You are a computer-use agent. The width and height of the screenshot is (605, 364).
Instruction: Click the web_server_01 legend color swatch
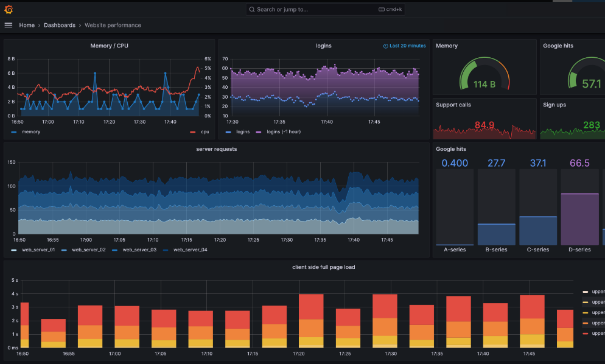[x=14, y=250]
